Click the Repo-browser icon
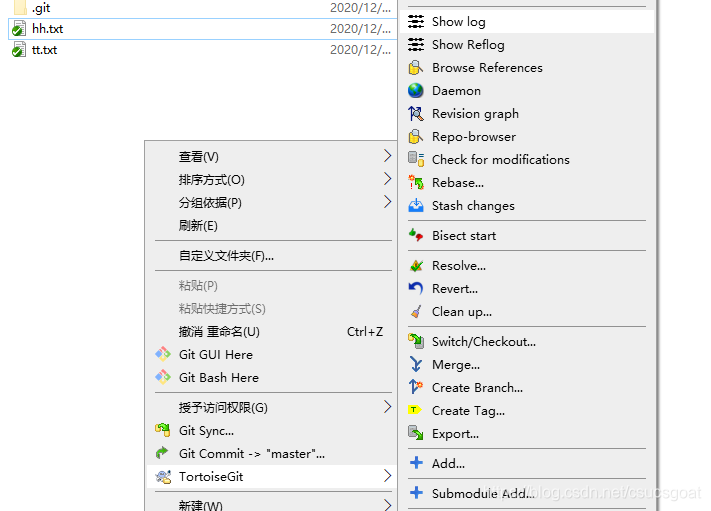The image size is (711, 511). point(416,136)
